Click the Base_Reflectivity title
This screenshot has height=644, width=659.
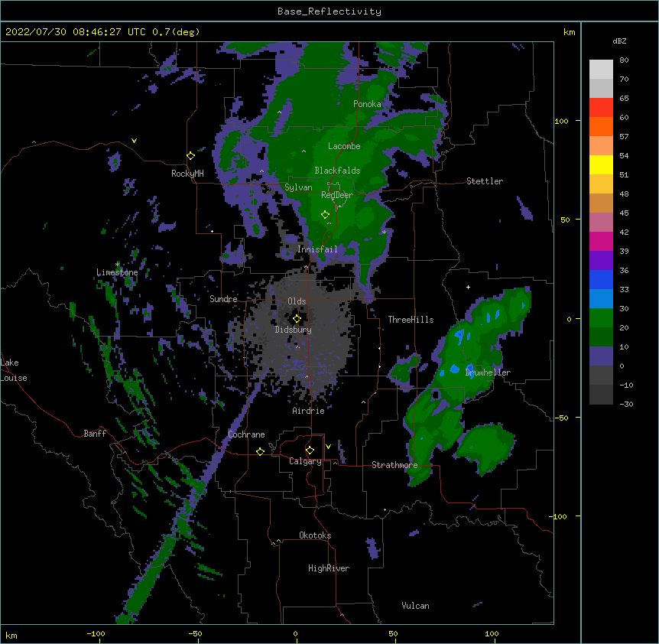click(329, 11)
